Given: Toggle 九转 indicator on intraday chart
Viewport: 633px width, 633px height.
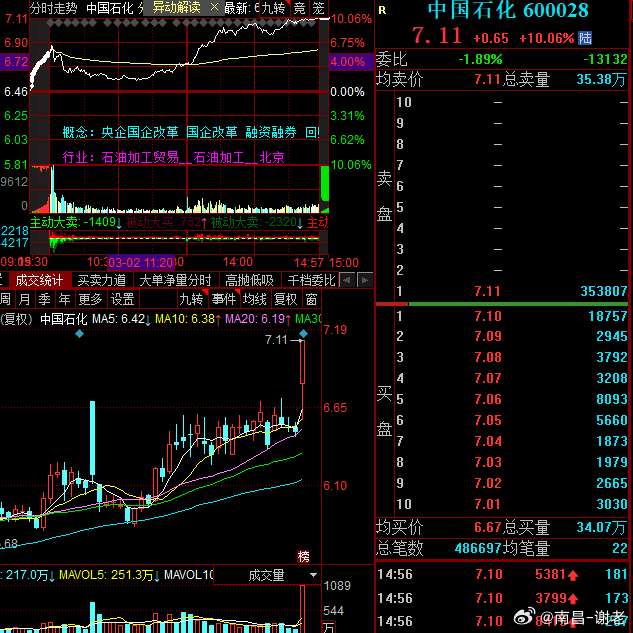Looking at the screenshot, I should point(274,8).
